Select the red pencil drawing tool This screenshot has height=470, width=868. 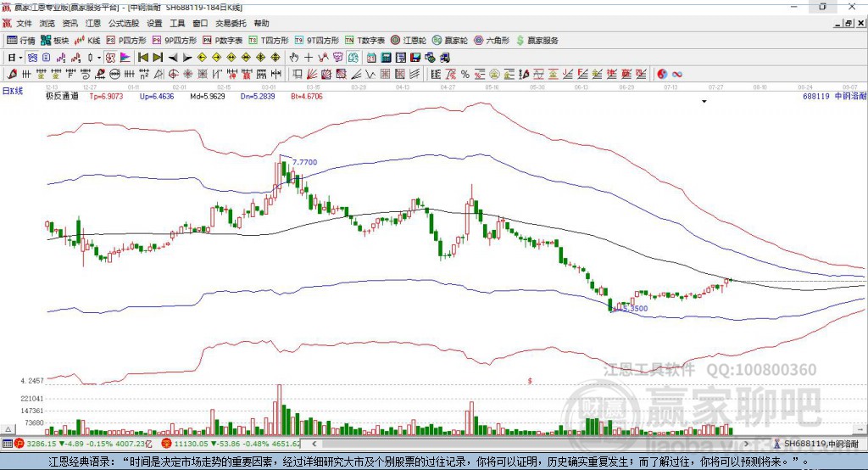pyautogui.click(x=12, y=74)
